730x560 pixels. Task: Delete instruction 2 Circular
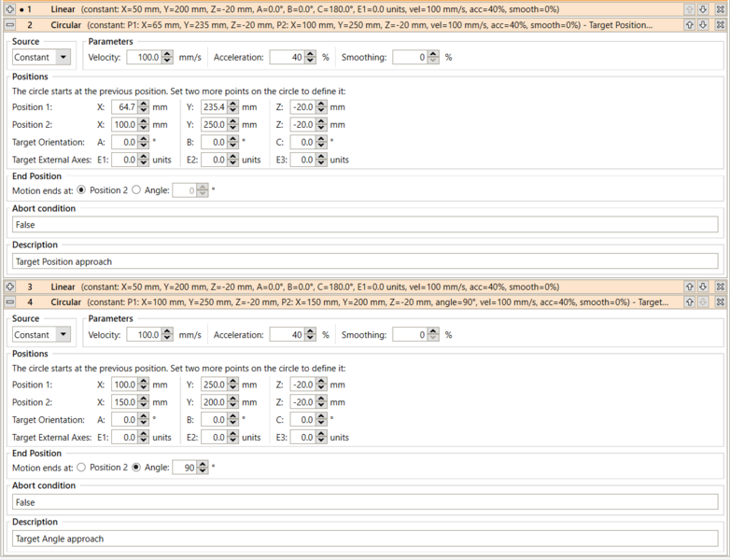click(x=720, y=25)
